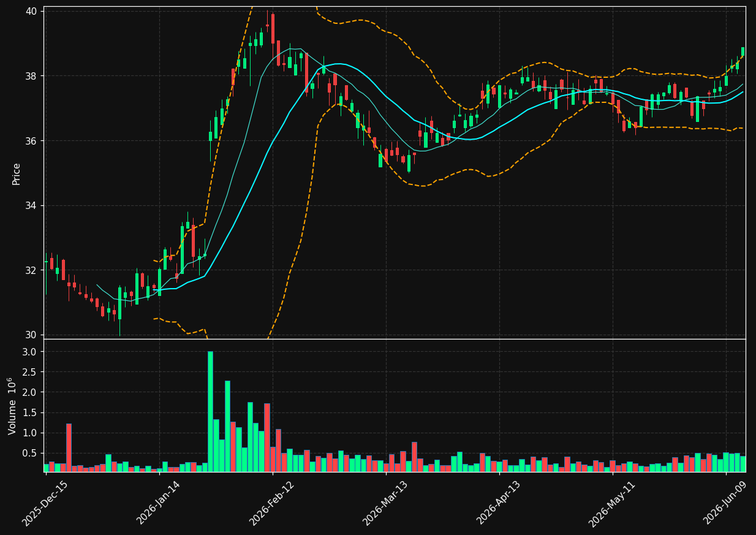
Task: Click the 1.5 volume tick label
Action: pyautogui.click(x=30, y=412)
